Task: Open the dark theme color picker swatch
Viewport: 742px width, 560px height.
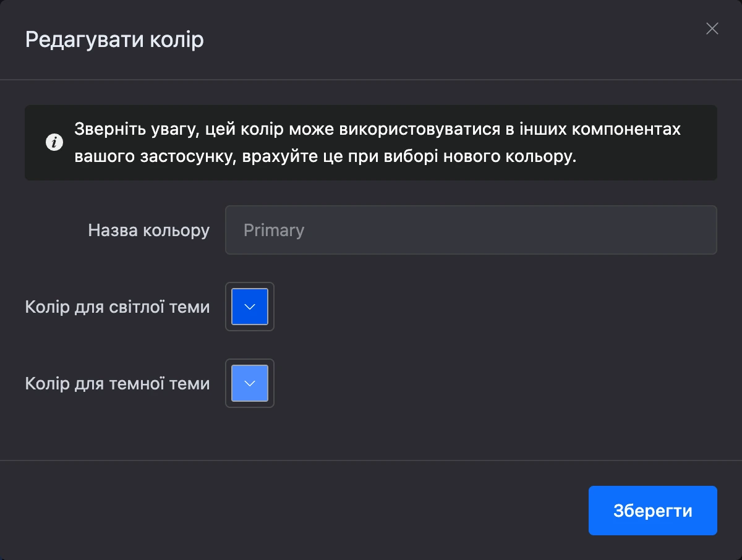Action: point(250,383)
